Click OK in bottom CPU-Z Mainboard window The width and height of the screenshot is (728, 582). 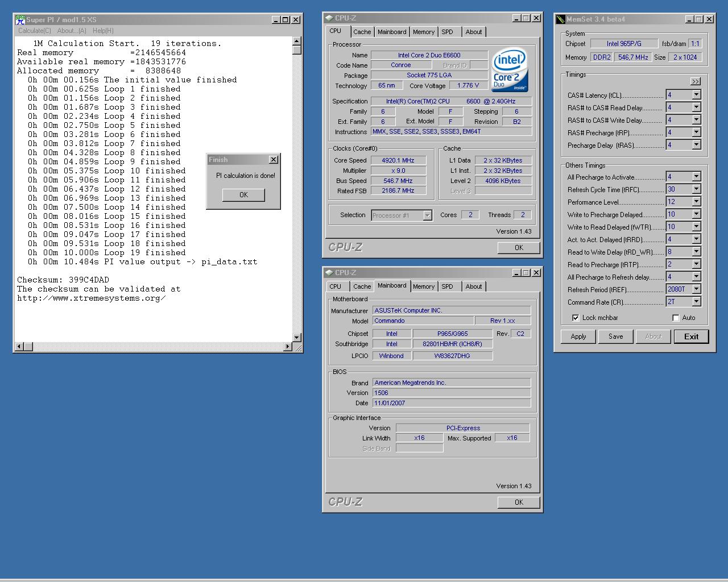(x=519, y=502)
